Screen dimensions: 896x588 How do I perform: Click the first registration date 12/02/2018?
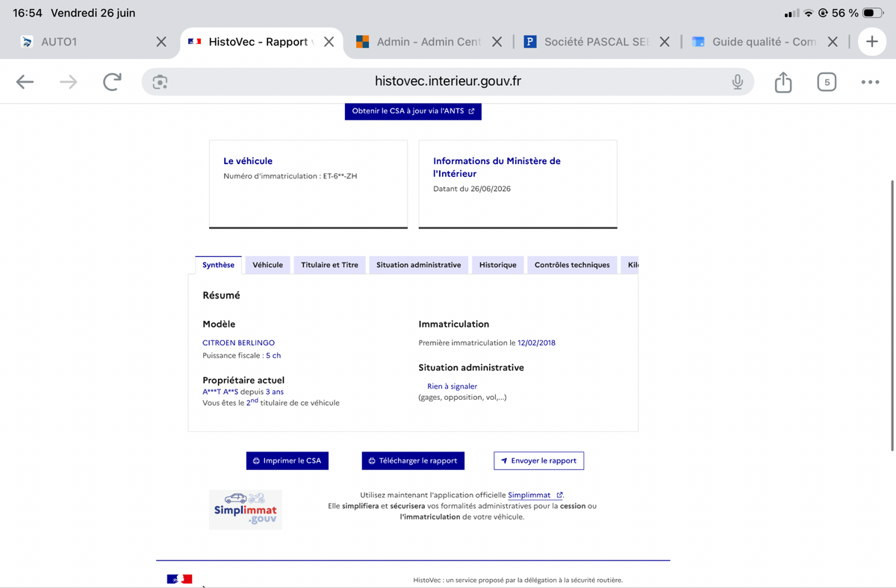[536, 343]
